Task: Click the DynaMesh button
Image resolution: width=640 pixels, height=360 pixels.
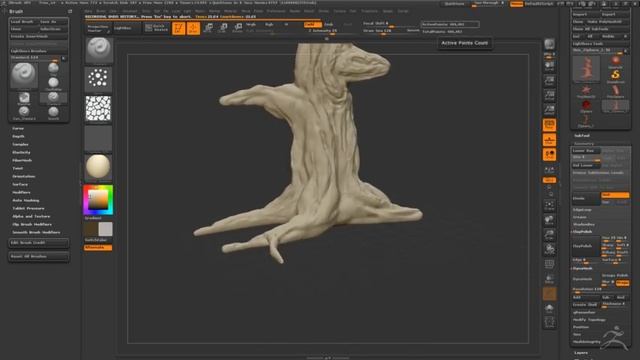Action: click(586, 279)
